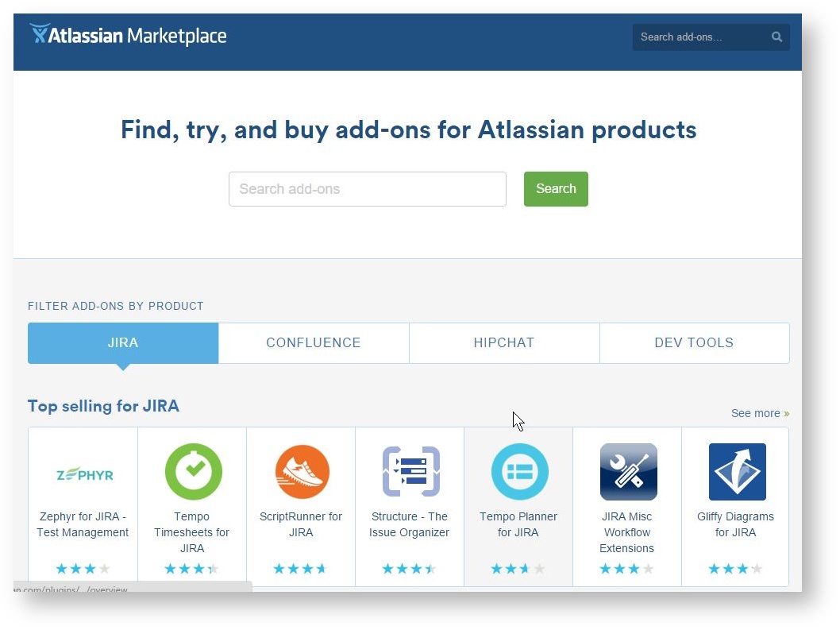This screenshot has height=630, width=840.
Task: Click star rating under Tempo Timesheets
Action: coord(192,568)
